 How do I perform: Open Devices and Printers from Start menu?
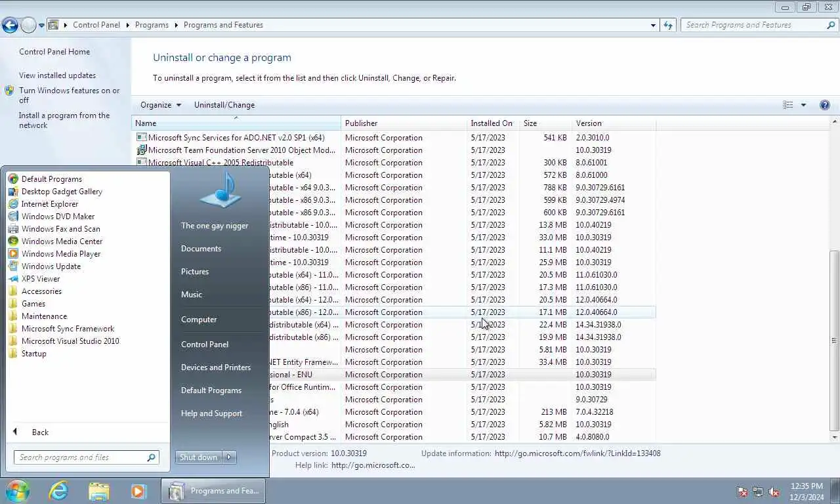coord(216,367)
